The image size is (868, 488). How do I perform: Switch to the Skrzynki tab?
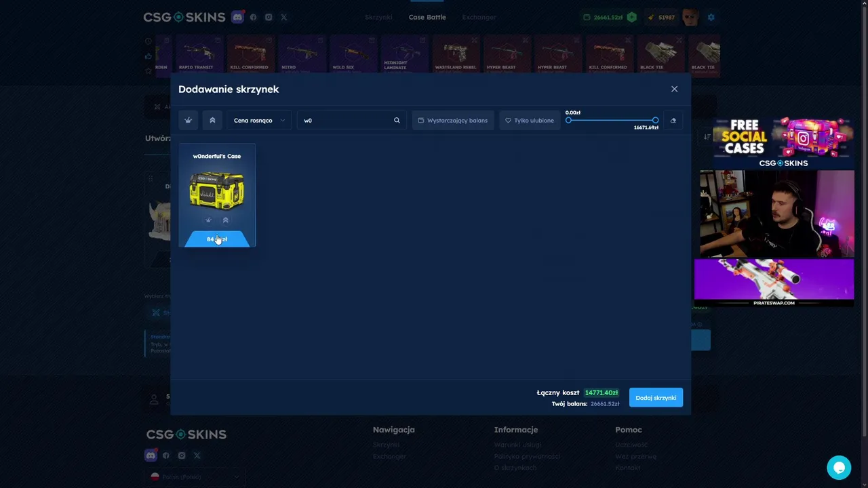pos(378,17)
